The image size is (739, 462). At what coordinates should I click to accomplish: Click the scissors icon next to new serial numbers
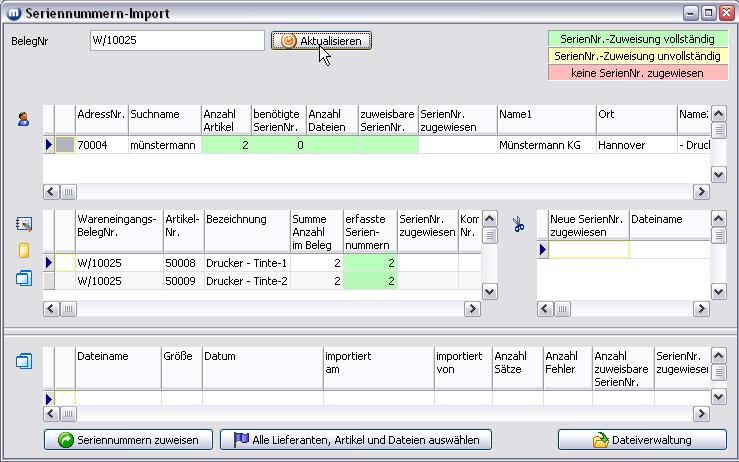(x=518, y=225)
